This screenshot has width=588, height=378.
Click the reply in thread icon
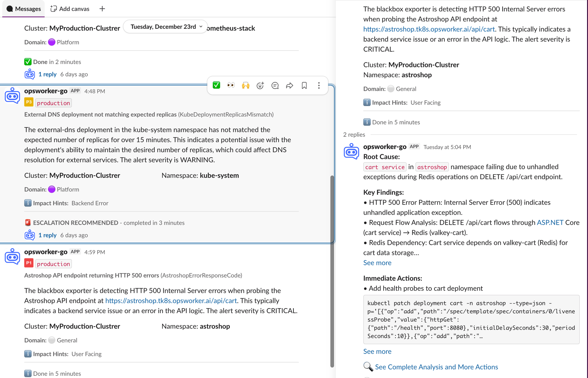(275, 85)
